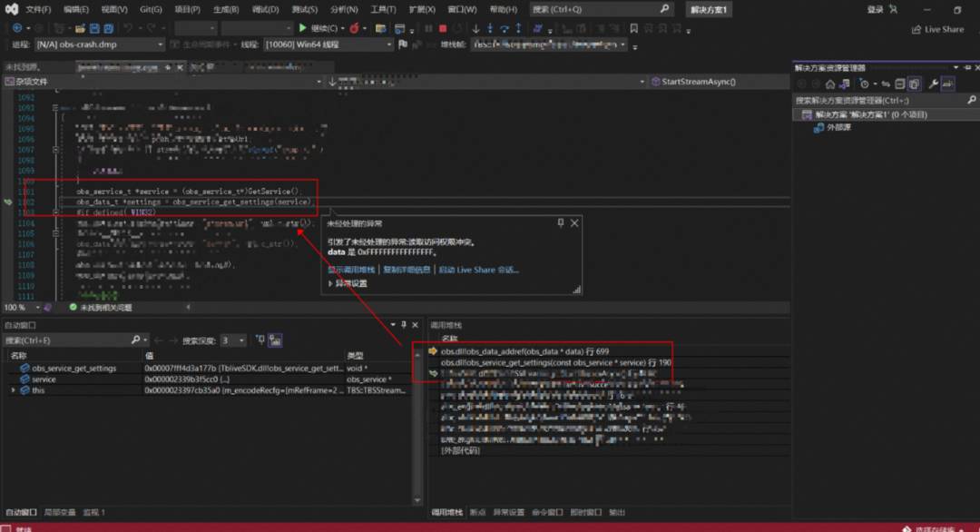Click the Step Over curved arrow icon

tap(505, 28)
